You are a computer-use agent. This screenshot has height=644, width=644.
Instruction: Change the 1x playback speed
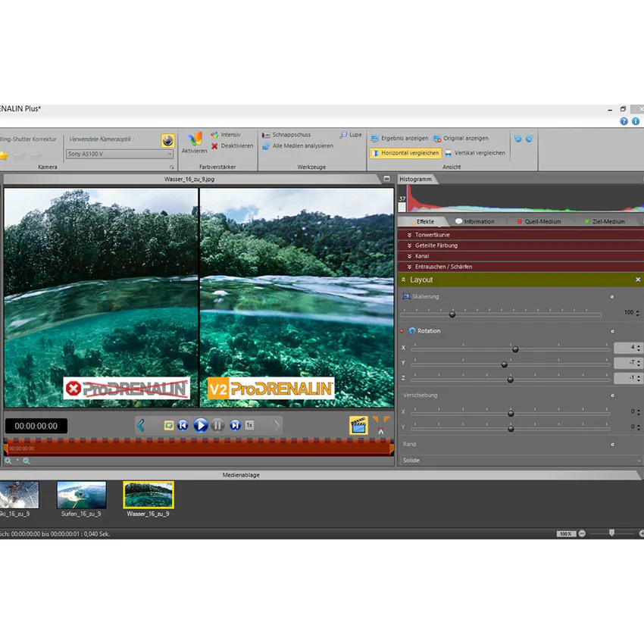(250, 425)
